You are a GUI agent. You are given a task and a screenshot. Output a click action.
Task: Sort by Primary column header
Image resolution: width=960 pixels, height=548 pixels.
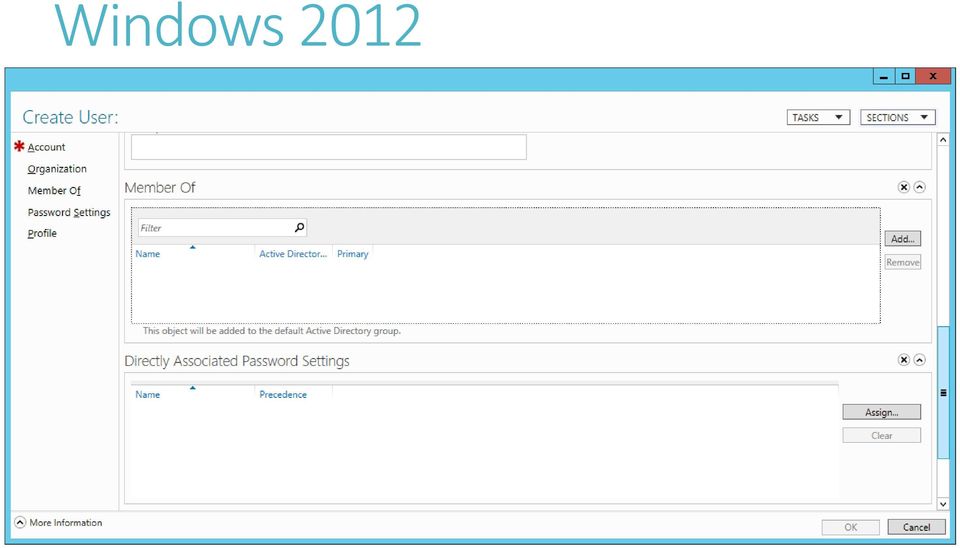(353, 253)
